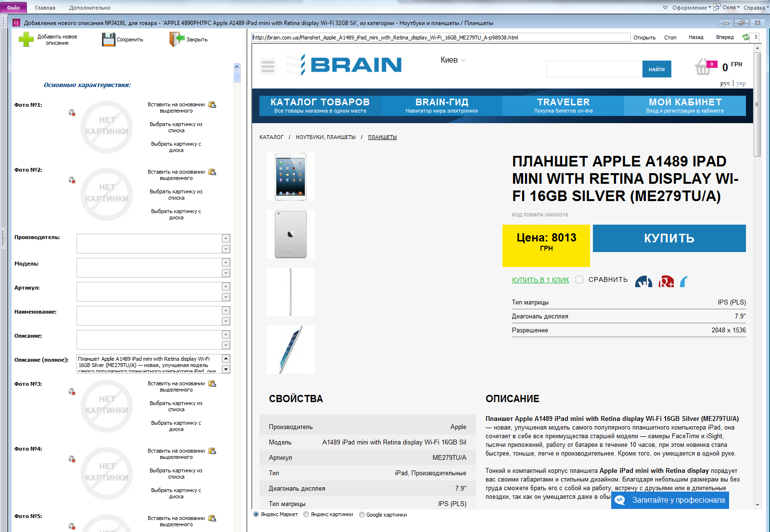Delete Photo №3 using its red-cross icon
This screenshot has height=532, width=770.
72,392
